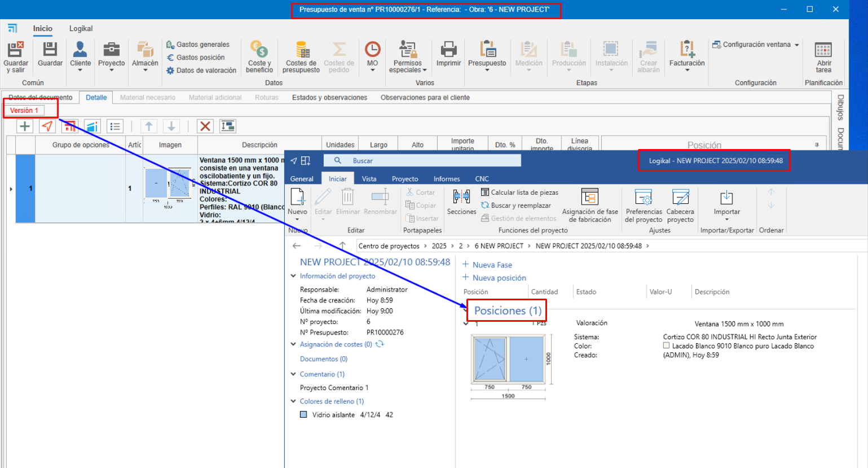
Task: Select Gastos generales
Action: pyautogui.click(x=198, y=45)
